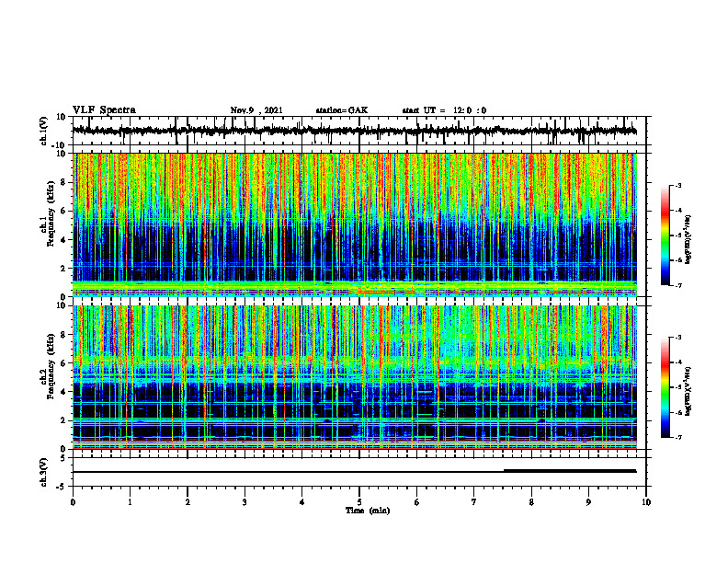Click the "6" kHz tick on ch.1 frequency axis
The image size is (728, 563).
click(64, 211)
